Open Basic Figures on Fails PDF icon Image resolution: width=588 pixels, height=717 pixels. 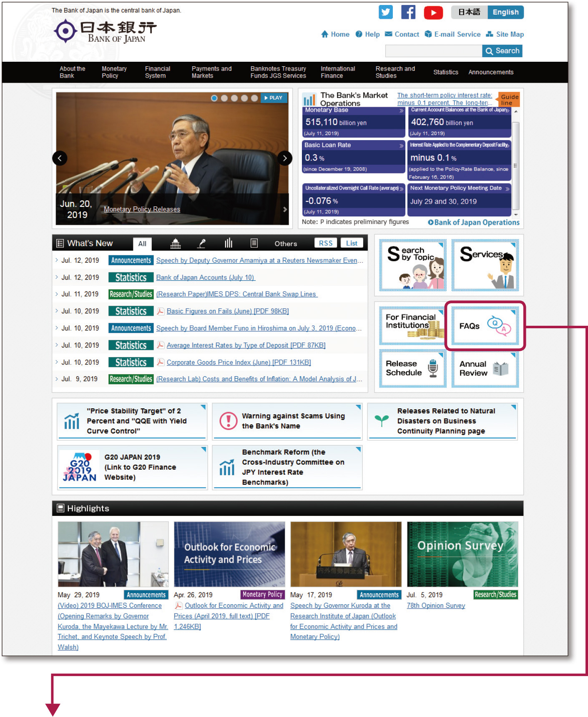click(160, 311)
